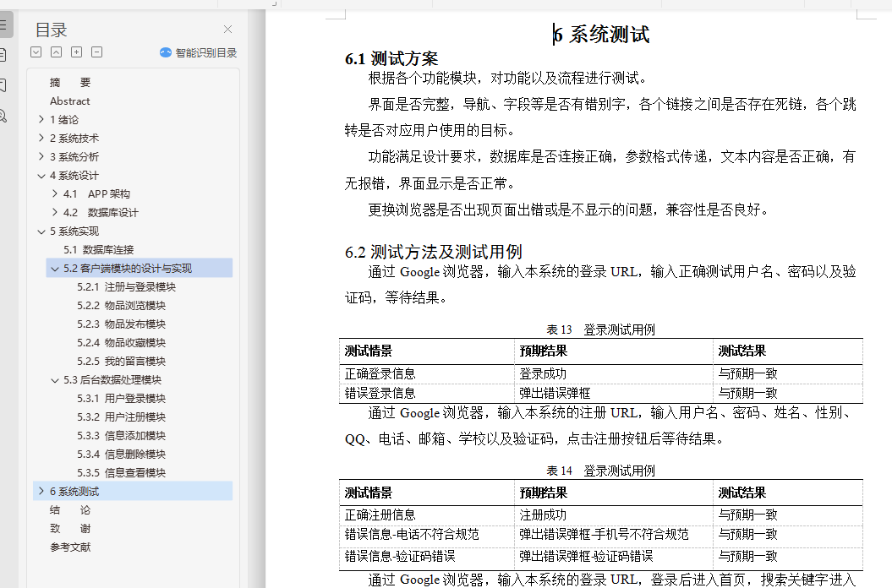Image resolution: width=892 pixels, height=588 pixels.
Task: Go to 5.3.3 信息添加模块
Action: click(x=121, y=436)
